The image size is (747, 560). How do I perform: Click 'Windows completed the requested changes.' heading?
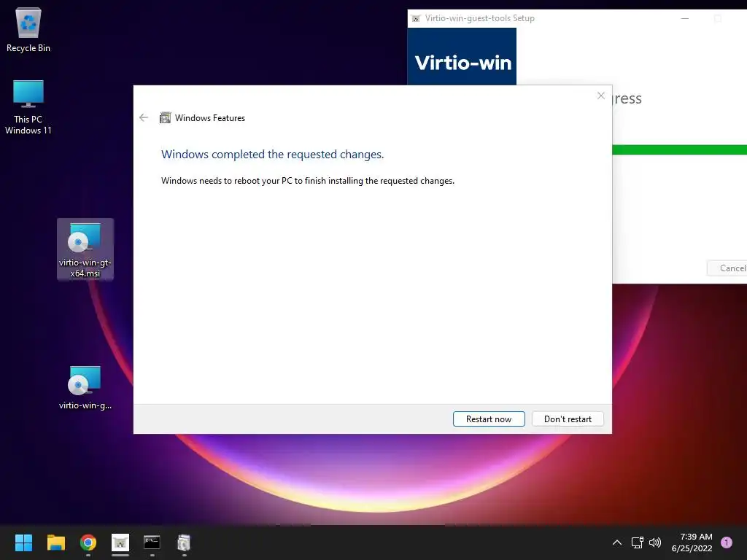click(273, 155)
